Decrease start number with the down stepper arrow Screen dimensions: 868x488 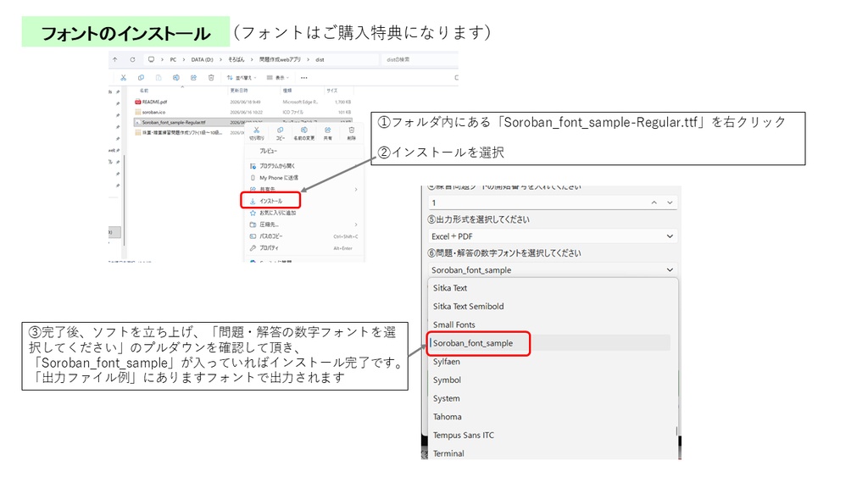(670, 202)
